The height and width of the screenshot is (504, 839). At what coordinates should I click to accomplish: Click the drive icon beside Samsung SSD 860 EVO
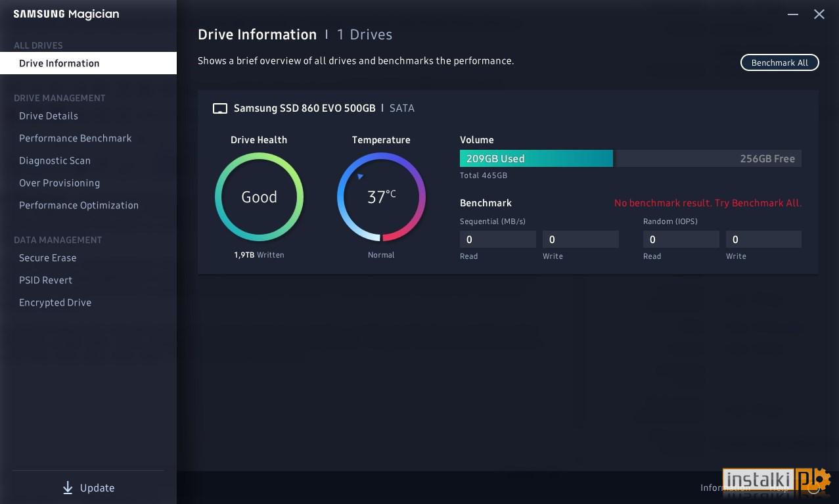coord(220,108)
